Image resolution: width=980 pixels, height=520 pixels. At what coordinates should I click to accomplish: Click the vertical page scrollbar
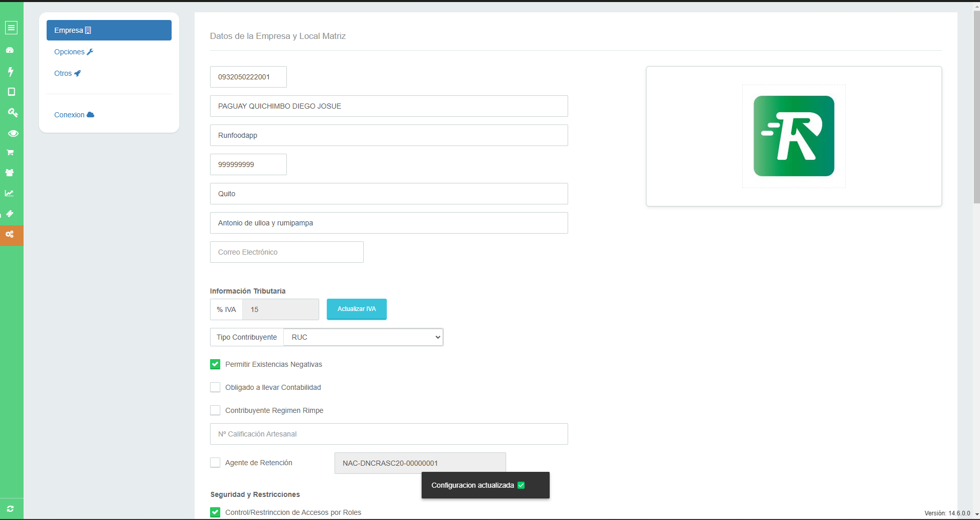click(976, 107)
